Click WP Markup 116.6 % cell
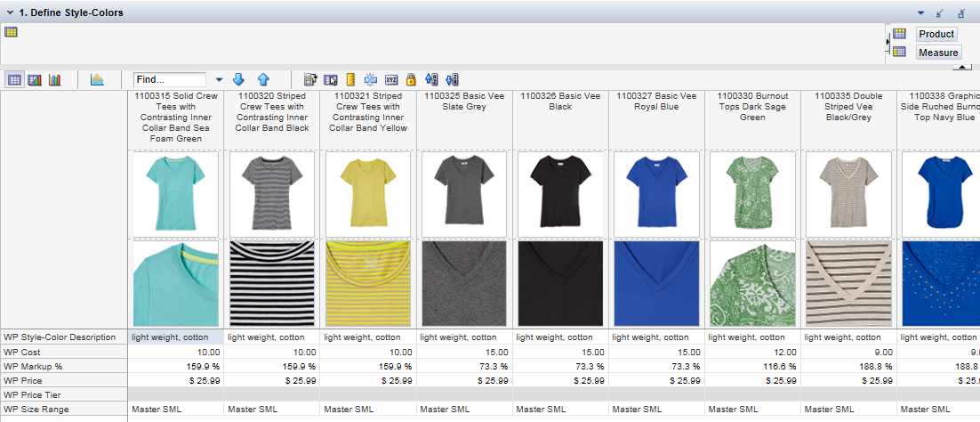The width and height of the screenshot is (980, 422). point(752,366)
